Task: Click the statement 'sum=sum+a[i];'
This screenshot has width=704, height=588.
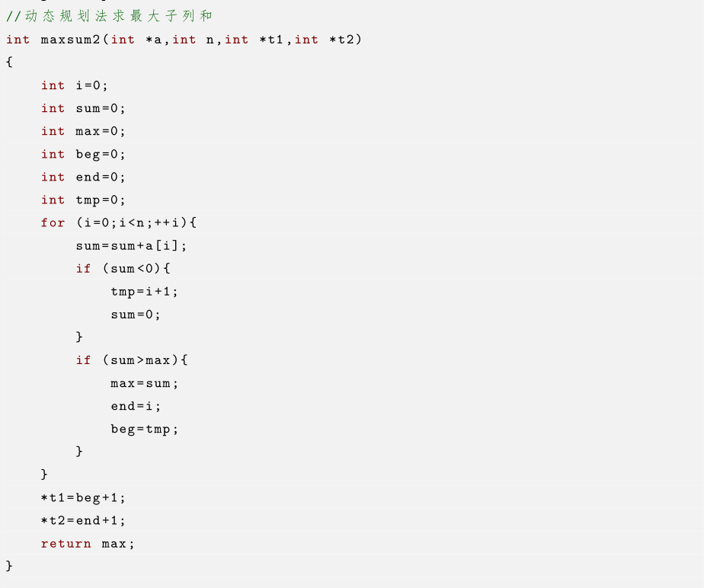Action: [131, 245]
